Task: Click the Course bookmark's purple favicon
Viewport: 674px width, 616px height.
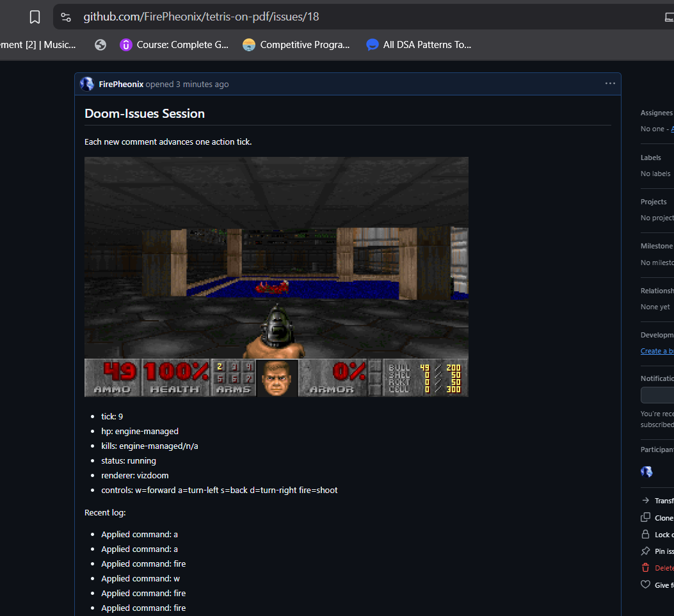Action: (x=126, y=45)
